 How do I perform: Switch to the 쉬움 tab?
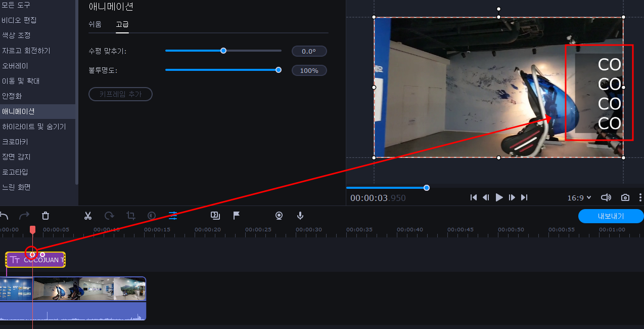click(95, 24)
